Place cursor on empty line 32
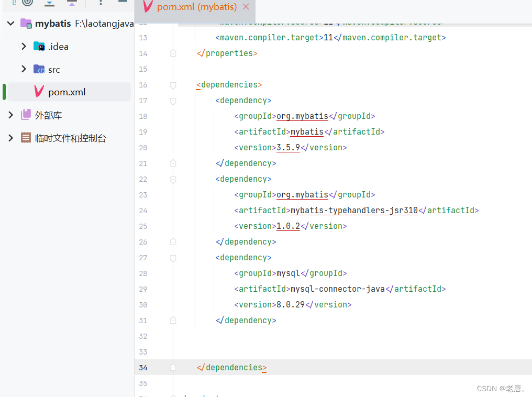This screenshot has width=532, height=397. (x=353, y=336)
